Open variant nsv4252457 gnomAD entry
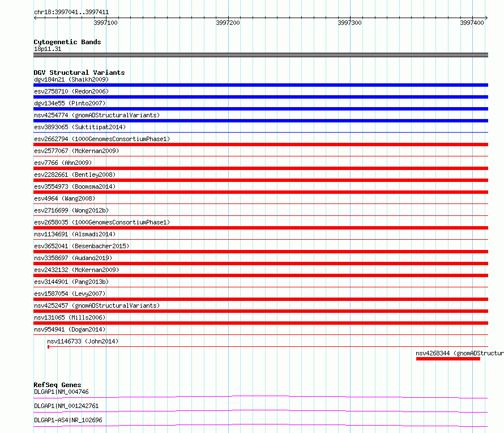The width and height of the screenshot is (504, 433). (97, 305)
